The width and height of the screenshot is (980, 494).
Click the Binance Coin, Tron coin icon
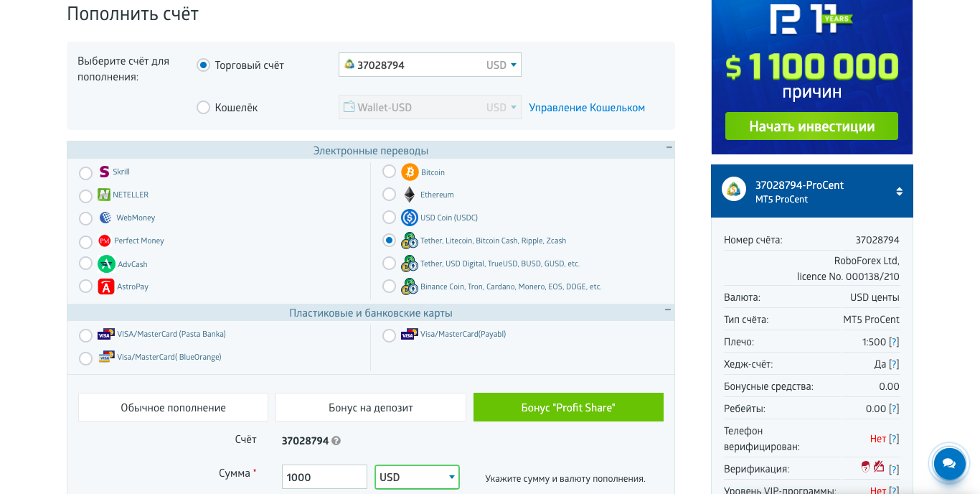click(x=410, y=286)
